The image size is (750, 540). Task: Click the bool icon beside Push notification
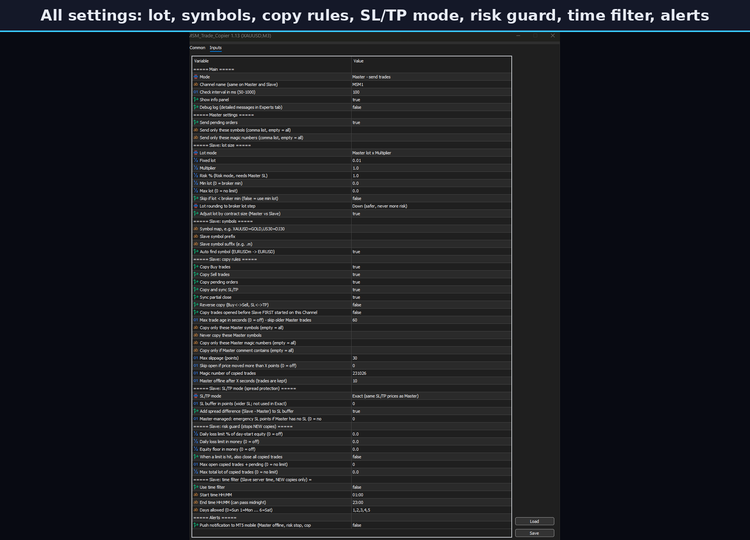[x=196, y=525]
